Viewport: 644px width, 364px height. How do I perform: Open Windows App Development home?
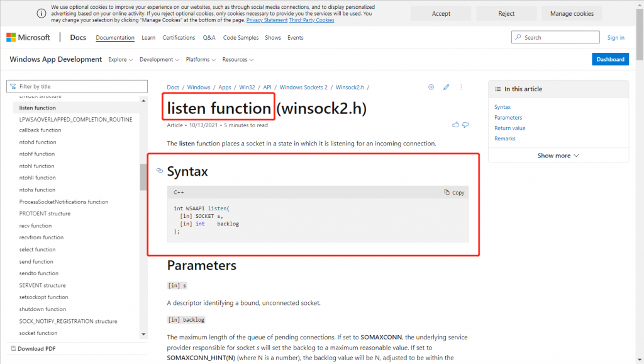pos(55,59)
